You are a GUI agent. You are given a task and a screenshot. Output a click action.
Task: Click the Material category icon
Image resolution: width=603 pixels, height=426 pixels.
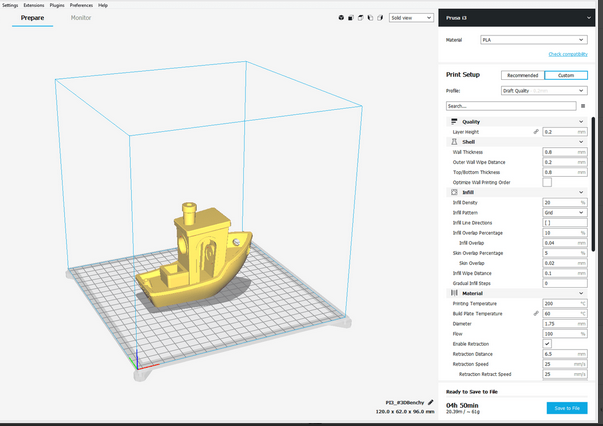(x=454, y=293)
